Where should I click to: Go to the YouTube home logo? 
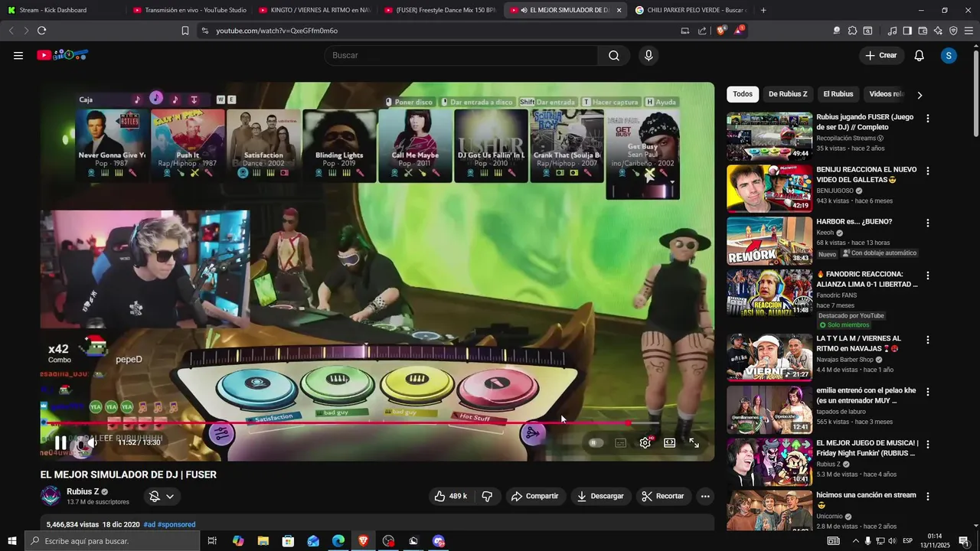pos(63,55)
